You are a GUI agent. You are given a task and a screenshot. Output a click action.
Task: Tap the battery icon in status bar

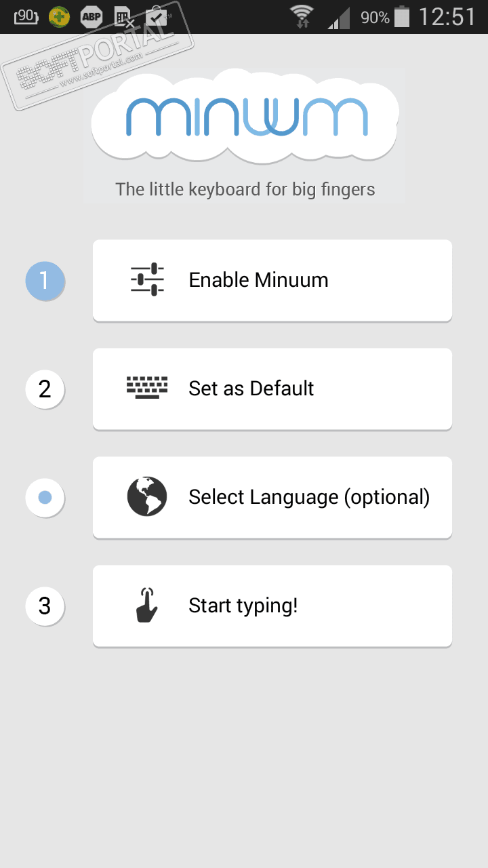click(402, 16)
